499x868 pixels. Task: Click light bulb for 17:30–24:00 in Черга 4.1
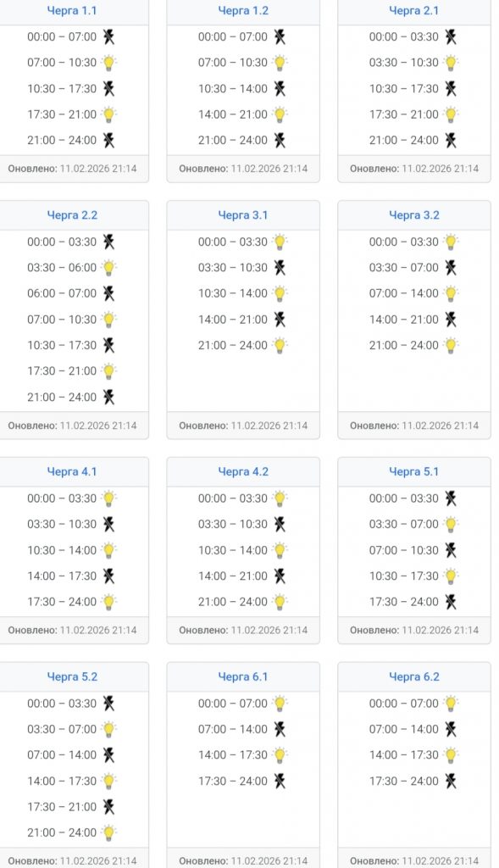109,602
